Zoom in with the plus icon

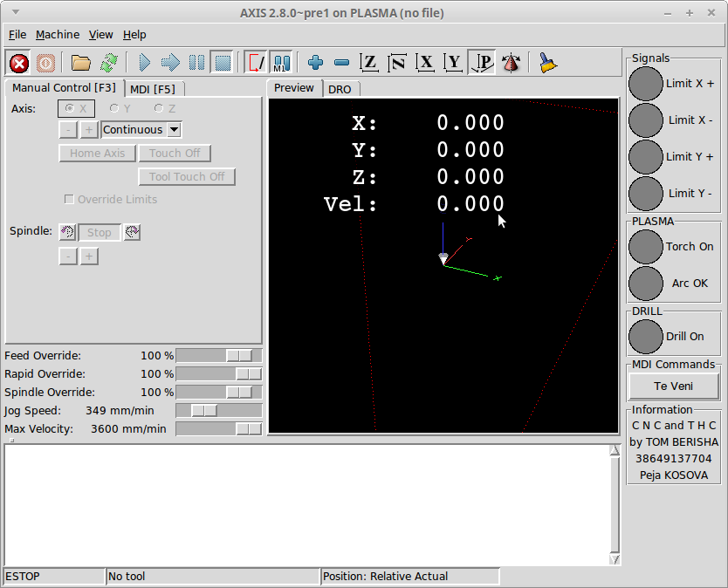click(x=316, y=63)
